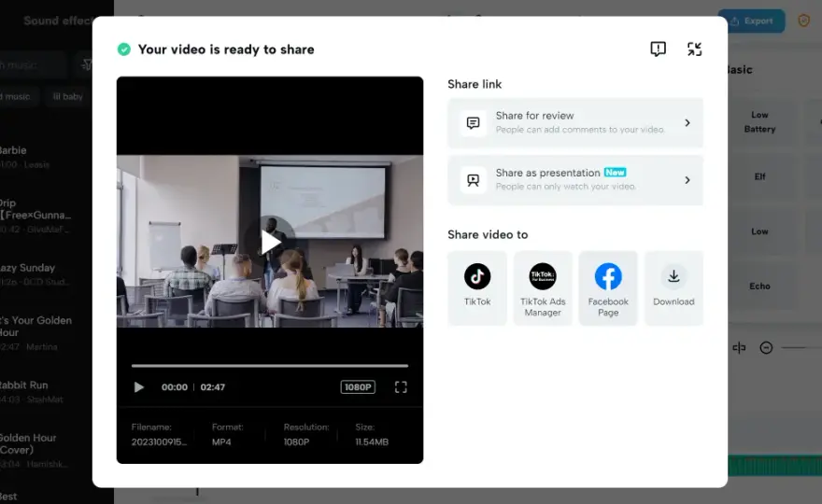Viewport: 822px width, 504px height.
Task: Click the feedback report icon in dialog header
Action: click(658, 49)
